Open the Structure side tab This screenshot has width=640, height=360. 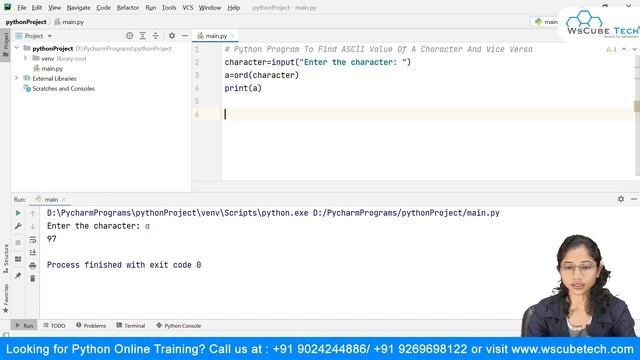pos(6,258)
